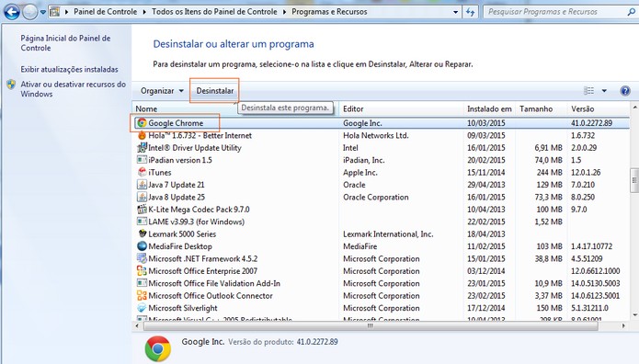
Task: Click the change view icon
Action: [x=588, y=90]
